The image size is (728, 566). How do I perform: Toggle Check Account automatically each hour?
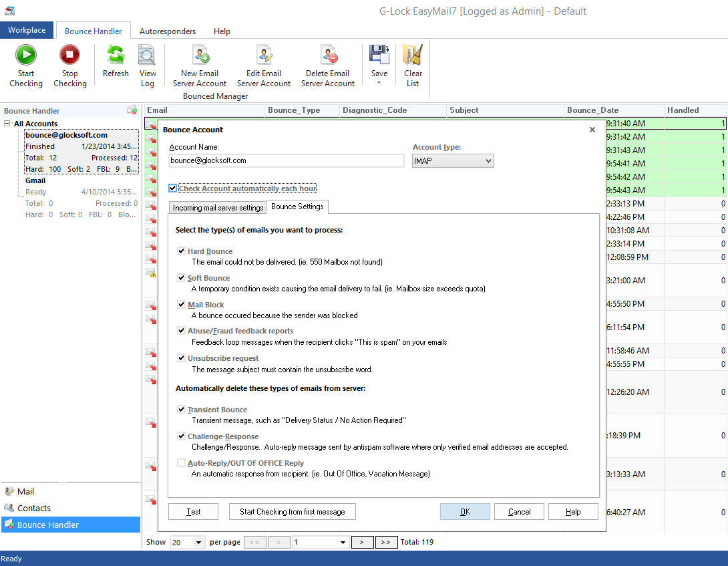173,188
